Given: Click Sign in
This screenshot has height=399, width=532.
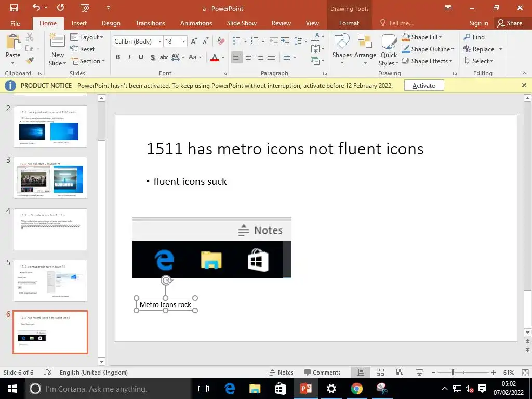Looking at the screenshot, I should pos(478,23).
